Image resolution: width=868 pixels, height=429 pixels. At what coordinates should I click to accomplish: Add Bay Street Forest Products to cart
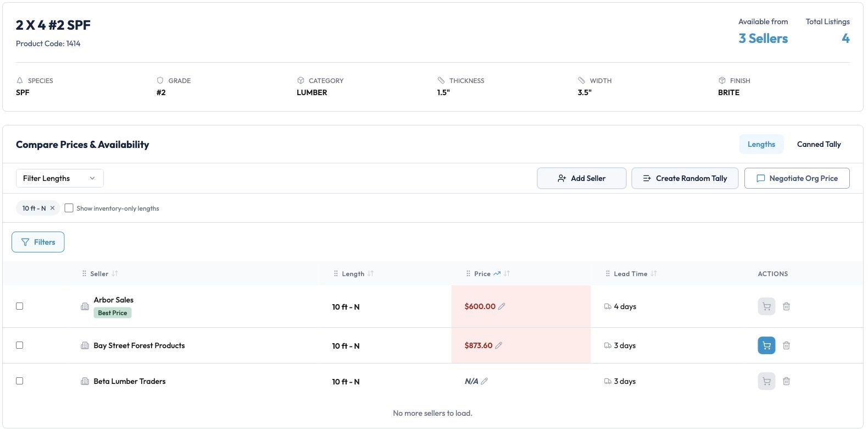click(x=766, y=345)
